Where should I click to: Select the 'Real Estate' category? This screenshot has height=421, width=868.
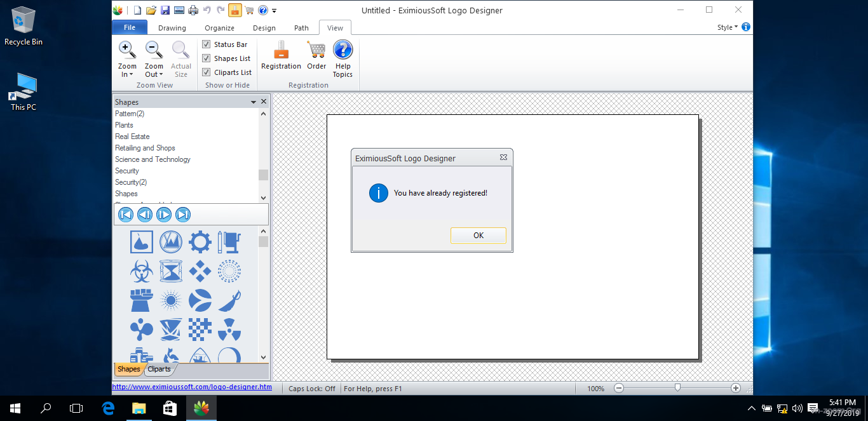coord(132,137)
